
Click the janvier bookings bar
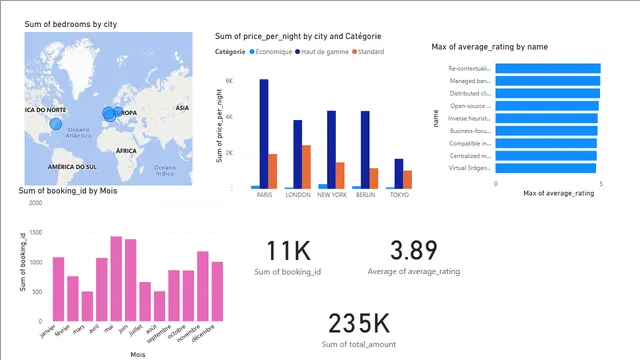58,289
